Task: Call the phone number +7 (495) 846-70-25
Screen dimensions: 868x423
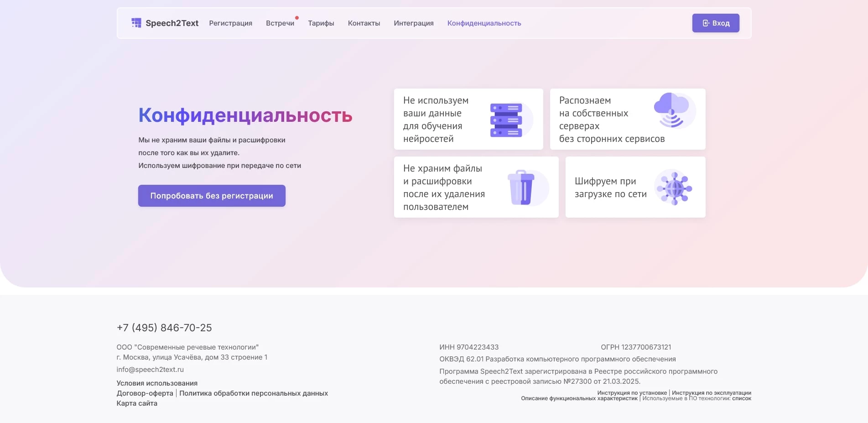Action: click(164, 328)
